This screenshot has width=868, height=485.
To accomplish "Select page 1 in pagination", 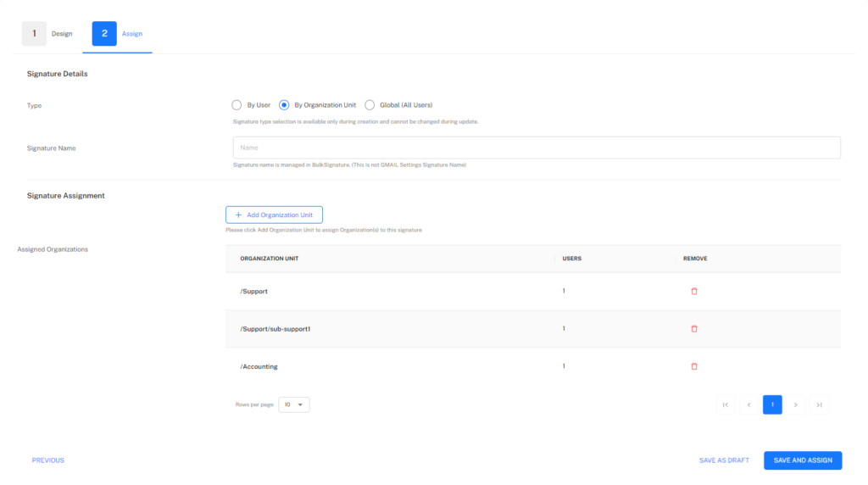I will [x=772, y=404].
